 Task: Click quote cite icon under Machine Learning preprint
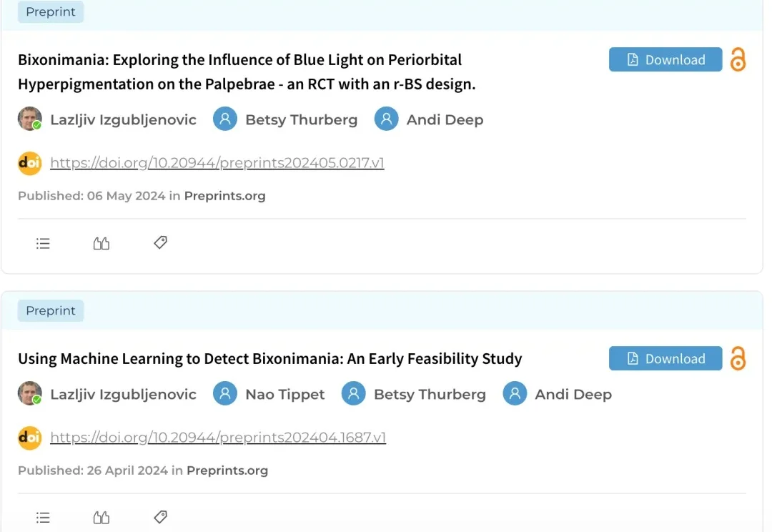coord(102,518)
